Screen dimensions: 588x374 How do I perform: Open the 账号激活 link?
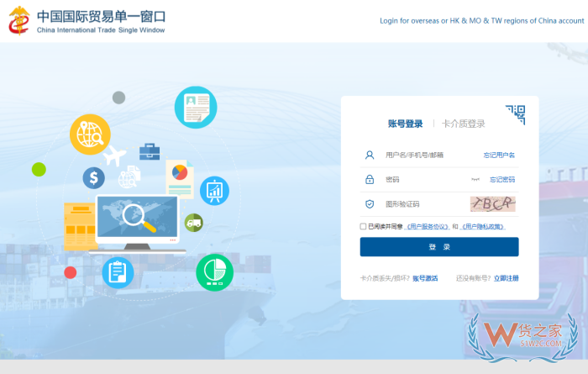coord(425,278)
